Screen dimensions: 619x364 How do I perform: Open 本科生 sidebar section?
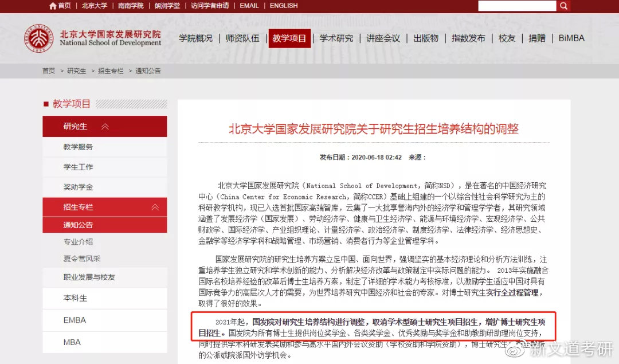[105, 298]
